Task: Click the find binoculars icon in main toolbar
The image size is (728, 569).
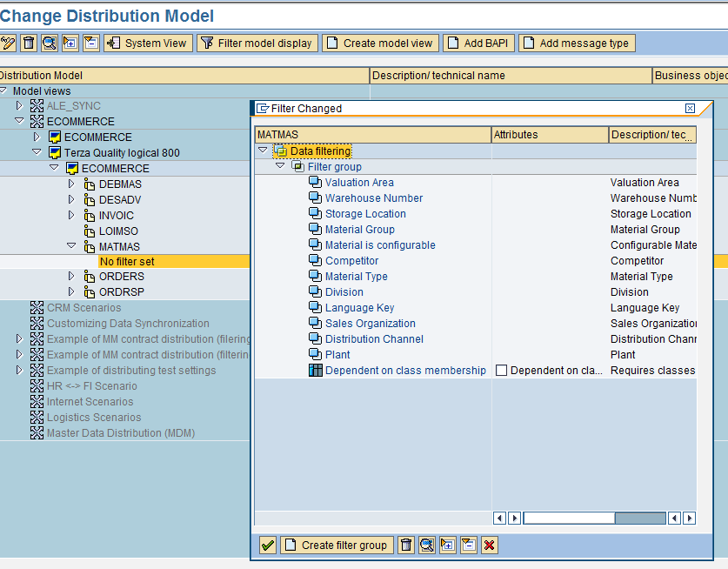Action: tap(50, 43)
